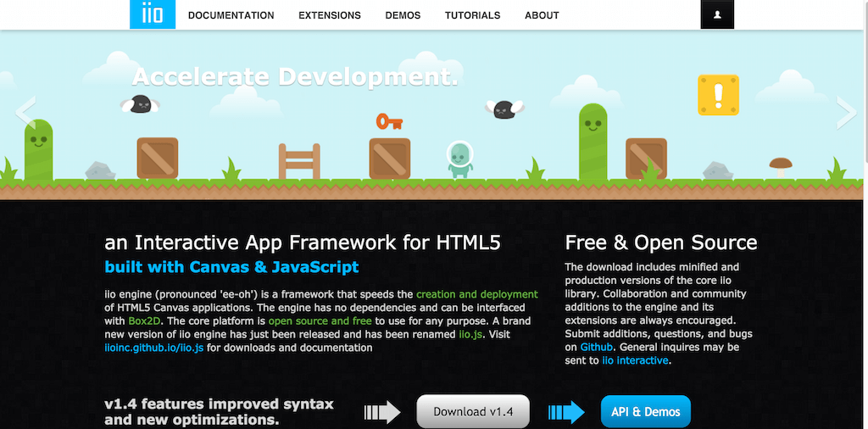Open the iio interactive link
The width and height of the screenshot is (868, 429).
point(635,361)
